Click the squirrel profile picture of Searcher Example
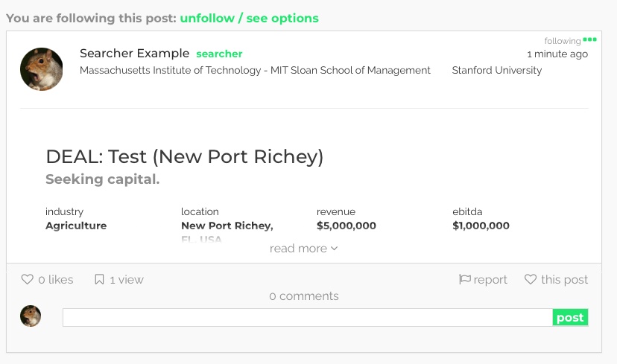This screenshot has height=364, width=617. (41, 69)
